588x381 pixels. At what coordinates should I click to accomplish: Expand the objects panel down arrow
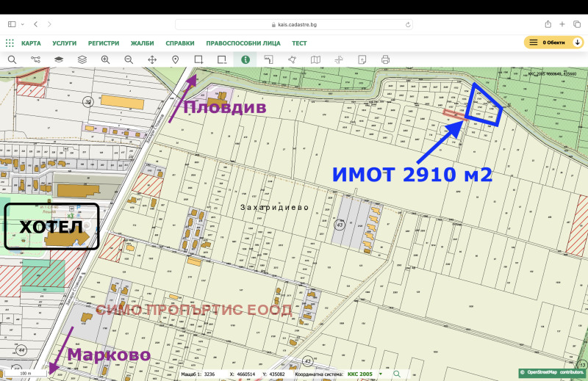click(577, 43)
